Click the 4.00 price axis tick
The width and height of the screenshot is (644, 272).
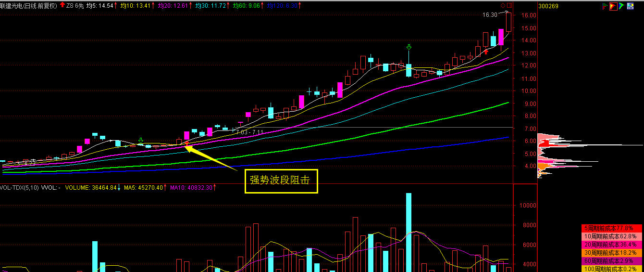pyautogui.click(x=530, y=166)
